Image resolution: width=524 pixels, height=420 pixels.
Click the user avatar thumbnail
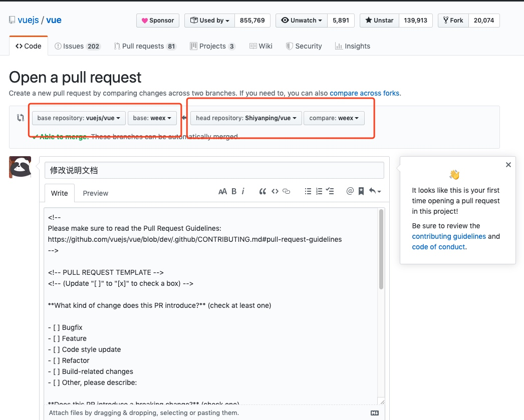pyautogui.click(x=20, y=167)
